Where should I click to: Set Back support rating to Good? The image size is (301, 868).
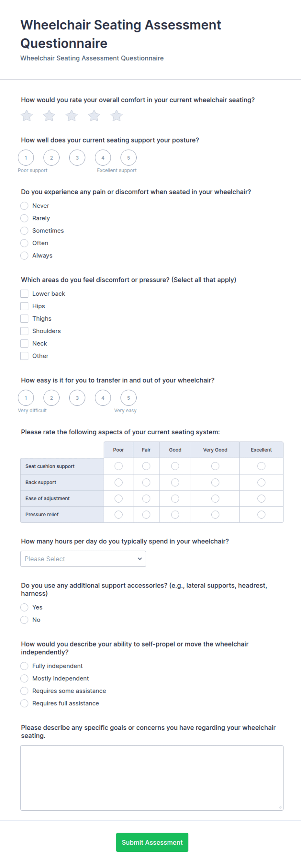(175, 483)
